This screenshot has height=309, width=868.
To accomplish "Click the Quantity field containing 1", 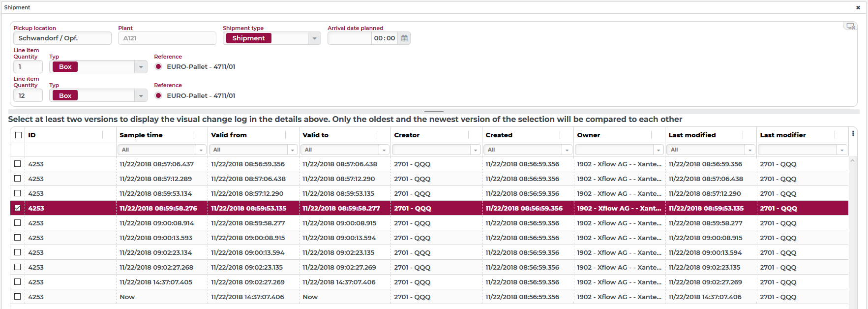I will pyautogui.click(x=28, y=67).
